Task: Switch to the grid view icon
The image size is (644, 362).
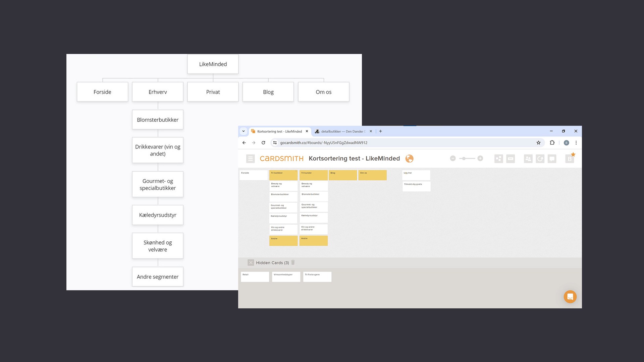Action: pyautogui.click(x=498, y=159)
